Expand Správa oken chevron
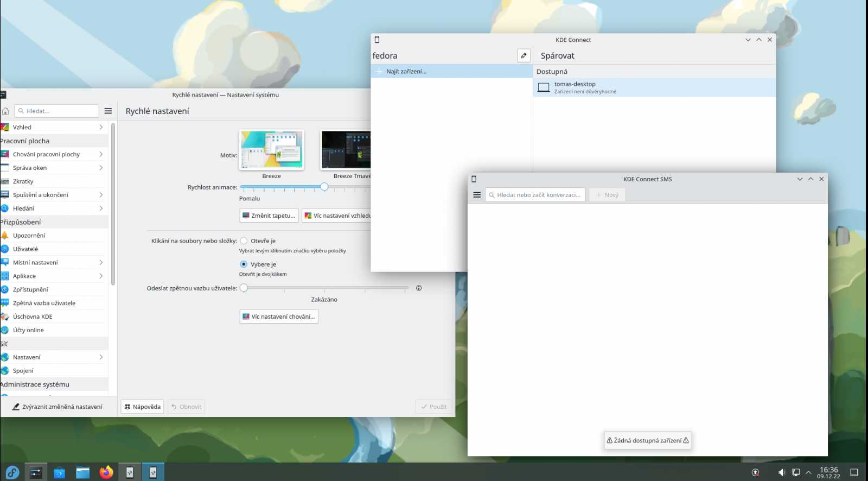Viewport: 868px width, 481px height. click(101, 168)
